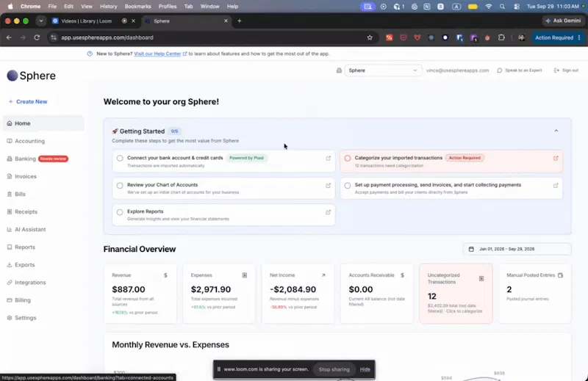Open the Invoices page

tap(26, 176)
